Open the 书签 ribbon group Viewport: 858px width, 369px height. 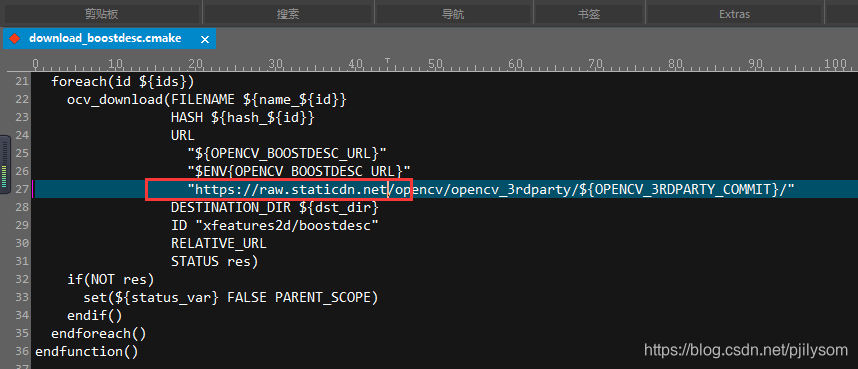[x=589, y=14]
